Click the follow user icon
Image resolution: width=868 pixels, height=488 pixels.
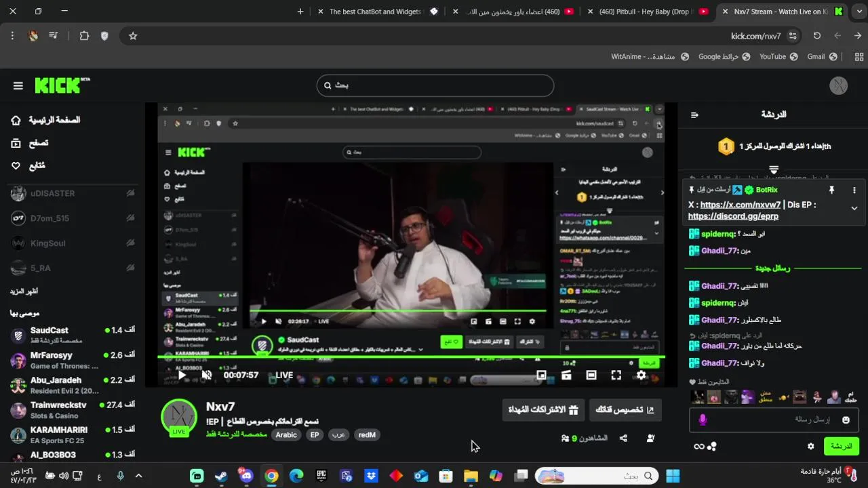pos(650,439)
